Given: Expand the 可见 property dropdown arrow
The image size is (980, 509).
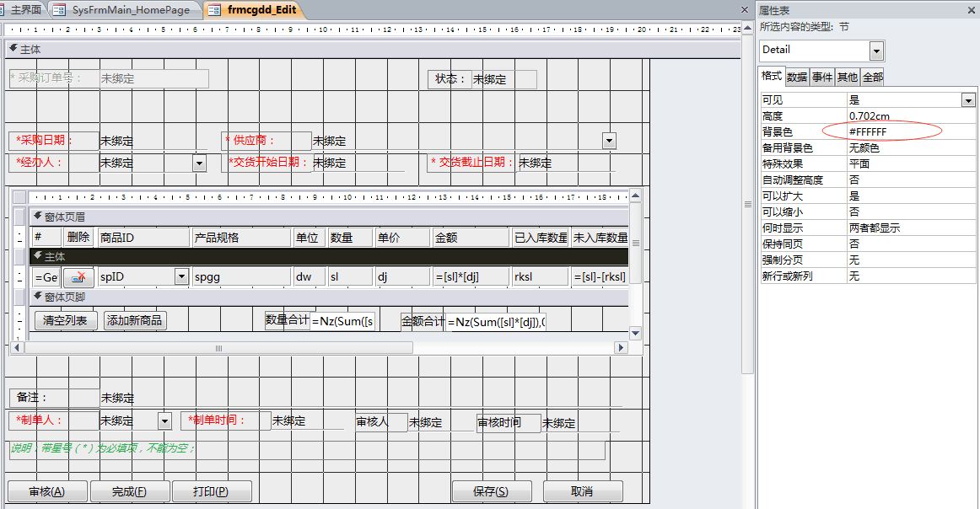Looking at the screenshot, I should pyautogui.click(x=968, y=100).
